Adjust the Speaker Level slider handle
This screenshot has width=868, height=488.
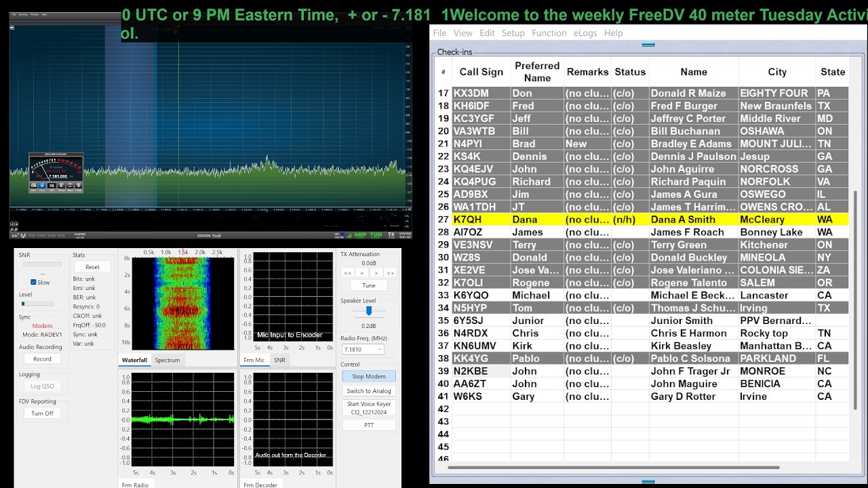click(369, 310)
